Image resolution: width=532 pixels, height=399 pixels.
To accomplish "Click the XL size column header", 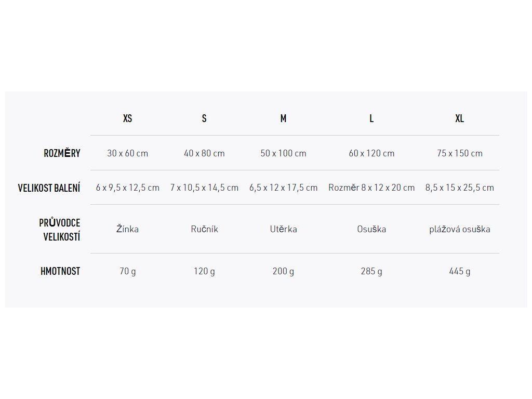I will [x=460, y=118].
